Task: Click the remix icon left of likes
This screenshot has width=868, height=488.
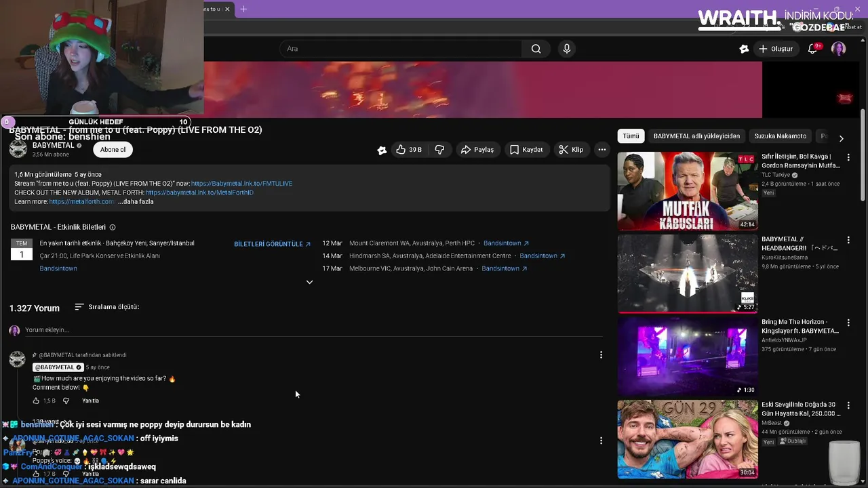Action: [x=382, y=150]
